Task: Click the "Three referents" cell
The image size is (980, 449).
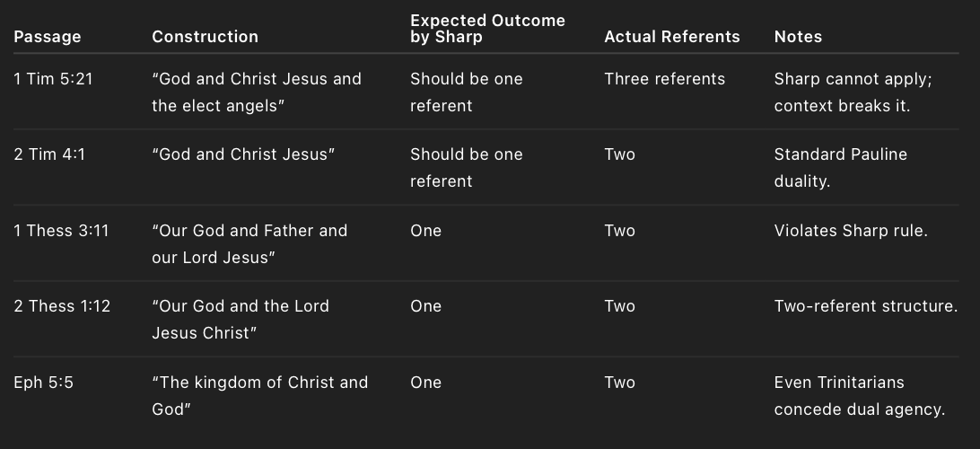Action: click(664, 79)
